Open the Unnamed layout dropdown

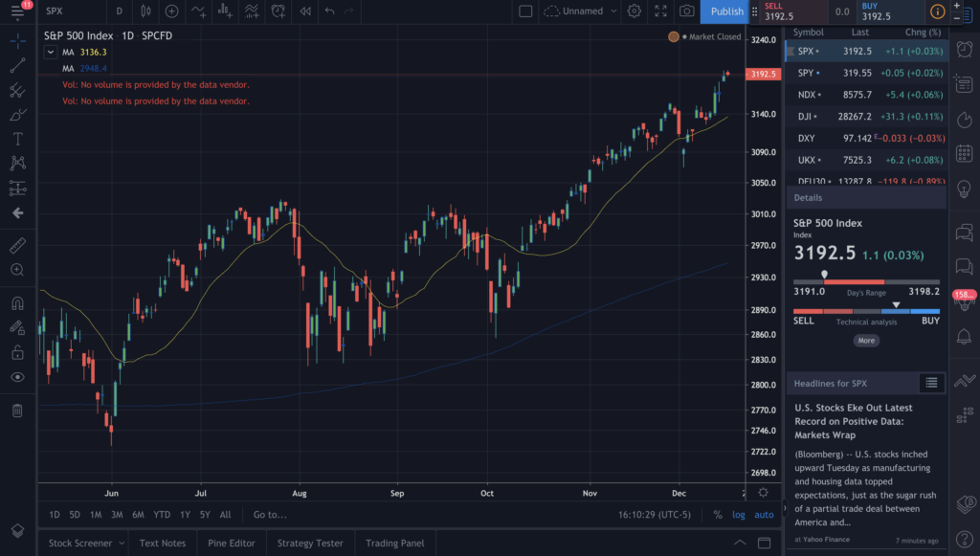tap(584, 11)
